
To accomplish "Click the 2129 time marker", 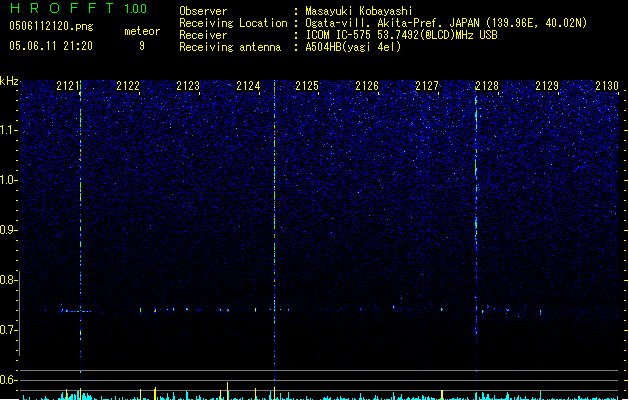I will [547, 86].
